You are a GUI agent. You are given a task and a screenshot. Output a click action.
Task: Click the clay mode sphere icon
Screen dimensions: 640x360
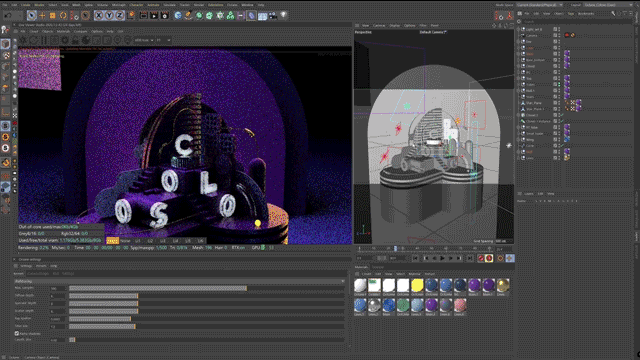[86, 40]
